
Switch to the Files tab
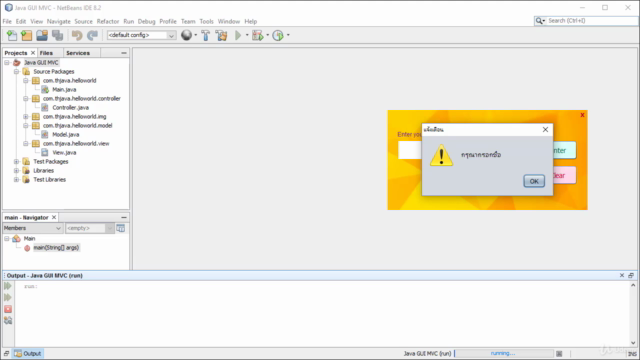tap(46, 53)
